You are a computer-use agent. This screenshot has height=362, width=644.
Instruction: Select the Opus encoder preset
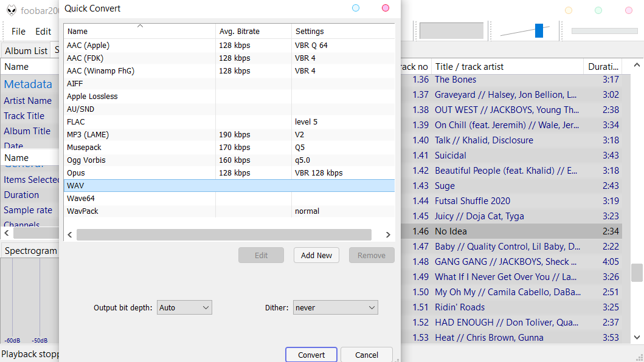click(x=122, y=172)
